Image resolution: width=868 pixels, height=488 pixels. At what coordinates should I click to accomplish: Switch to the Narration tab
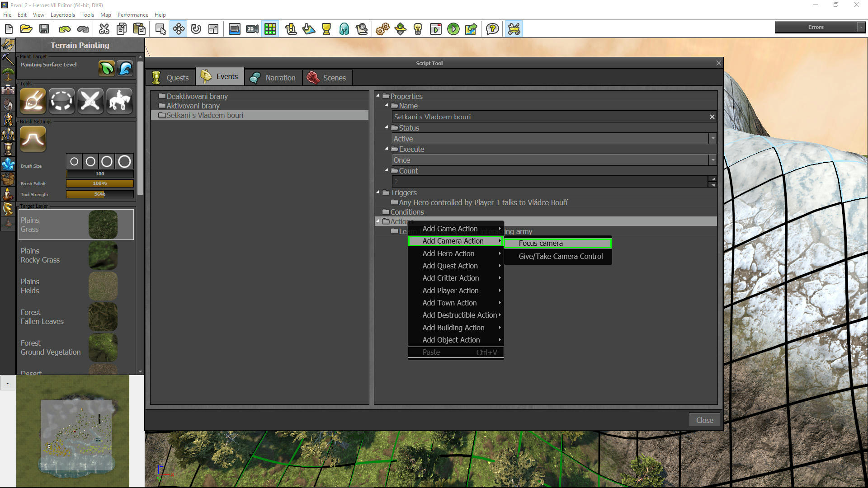pyautogui.click(x=273, y=78)
